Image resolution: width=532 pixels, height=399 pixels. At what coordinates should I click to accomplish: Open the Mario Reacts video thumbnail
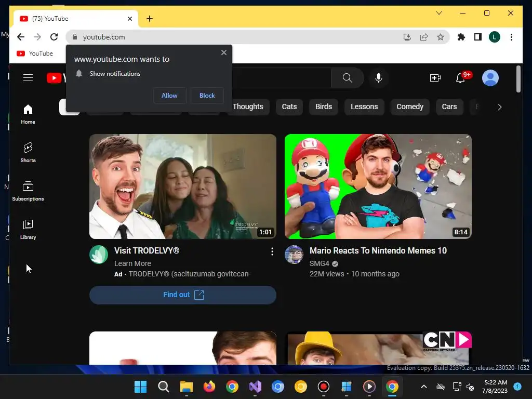coord(378,187)
